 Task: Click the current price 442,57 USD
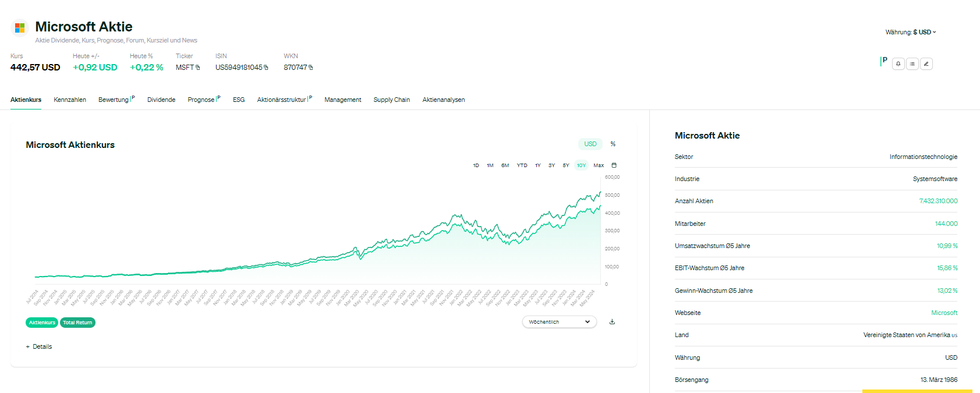point(36,68)
